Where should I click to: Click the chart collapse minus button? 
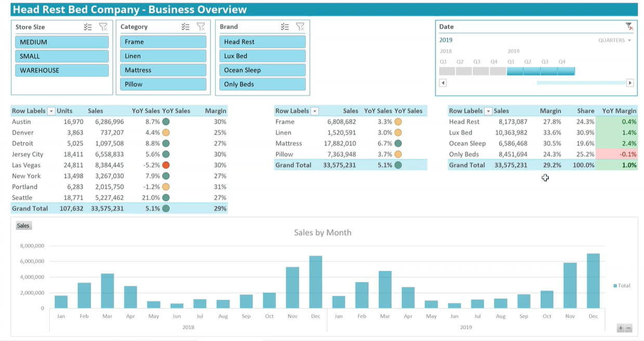(628, 328)
